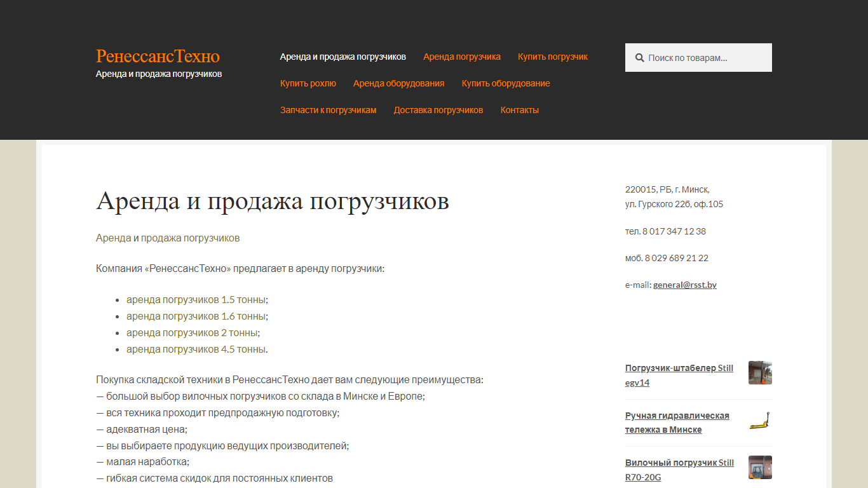Viewport: 868px width, 488px height.
Task: Click the general@rsst.by email link
Action: pos(685,285)
